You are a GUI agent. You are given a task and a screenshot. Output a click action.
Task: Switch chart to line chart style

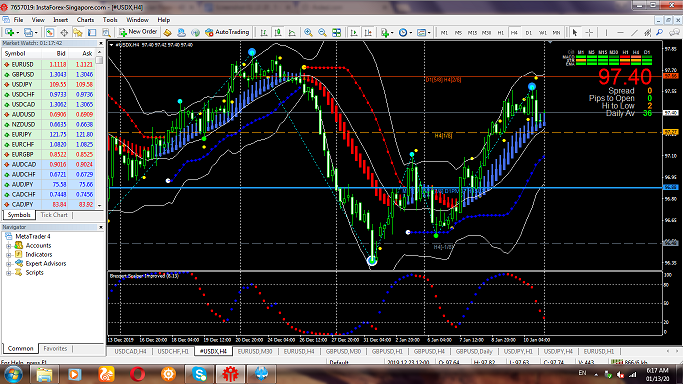[x=292, y=33]
